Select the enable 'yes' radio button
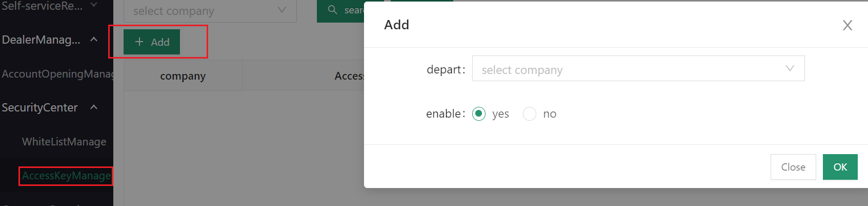 (479, 114)
